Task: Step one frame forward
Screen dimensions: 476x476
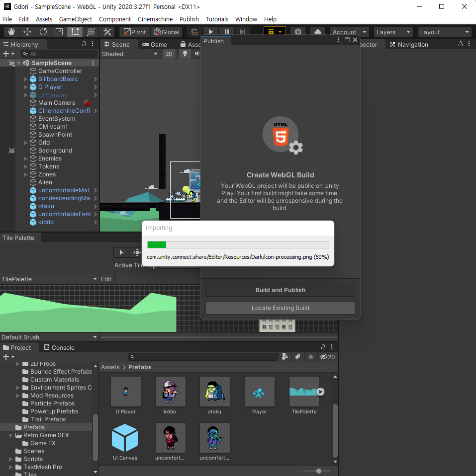Action: pos(242,32)
